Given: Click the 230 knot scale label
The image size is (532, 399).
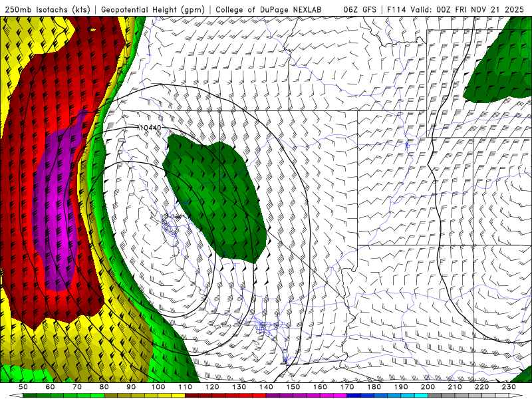Looking at the screenshot, I should point(509,387).
